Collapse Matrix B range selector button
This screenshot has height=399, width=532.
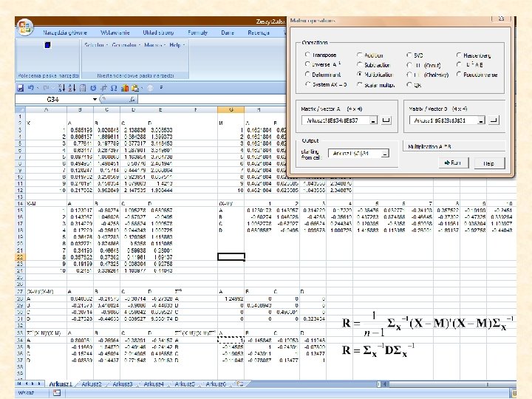(481, 120)
